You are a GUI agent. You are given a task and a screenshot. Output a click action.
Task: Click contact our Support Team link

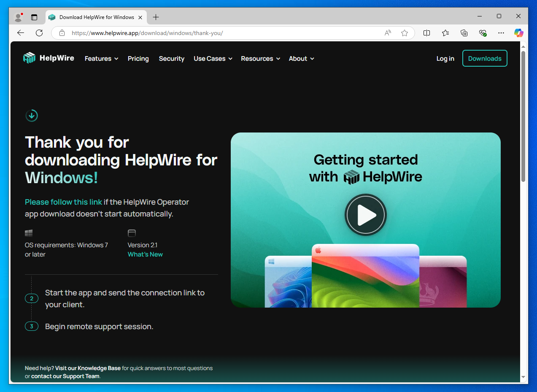(65, 376)
